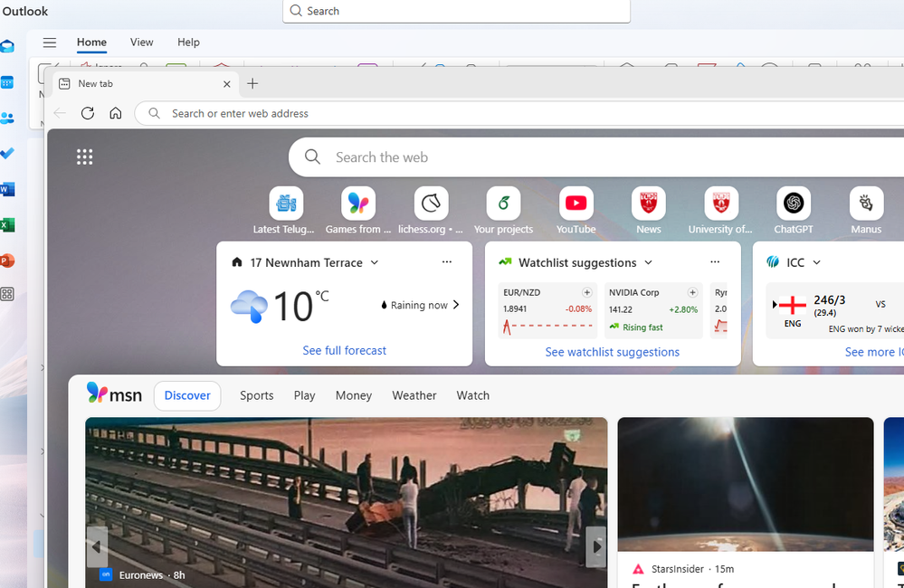Screen dimensions: 904x588
Task: Open Raining now details arrow
Action: pyautogui.click(x=456, y=305)
